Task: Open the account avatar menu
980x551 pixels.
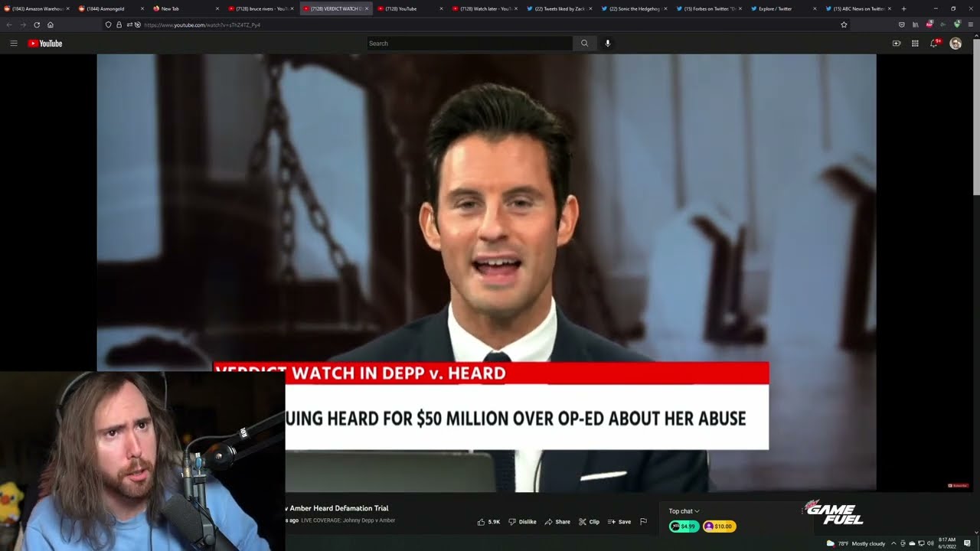Action: 955,44
